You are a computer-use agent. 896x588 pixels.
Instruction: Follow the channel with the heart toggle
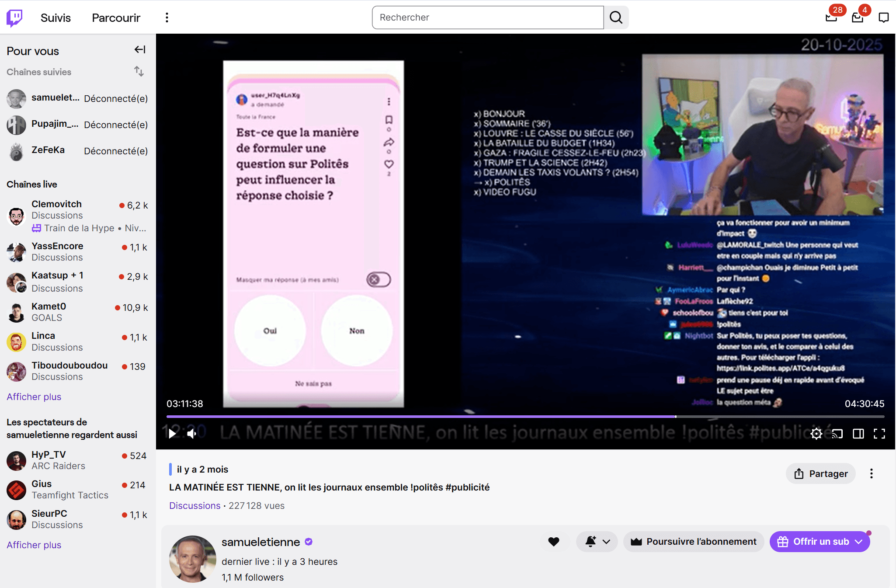(x=553, y=541)
